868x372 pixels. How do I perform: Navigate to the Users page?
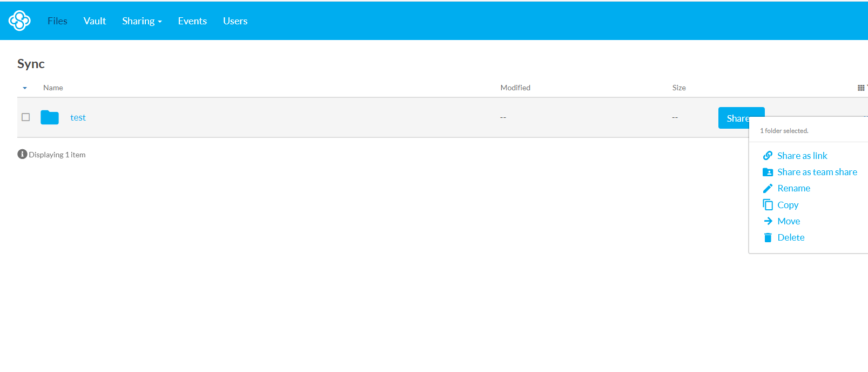pyautogui.click(x=235, y=21)
